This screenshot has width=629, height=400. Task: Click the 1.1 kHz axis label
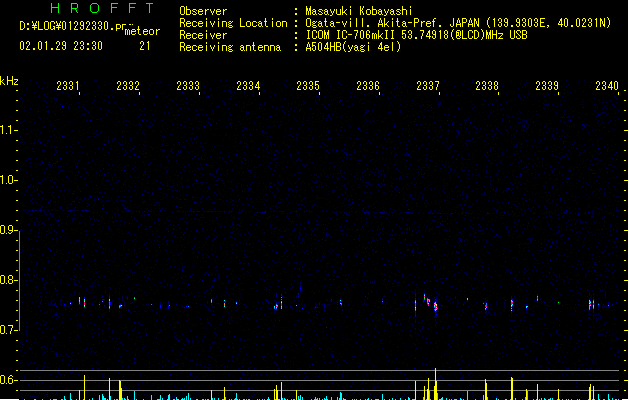[x=8, y=130]
